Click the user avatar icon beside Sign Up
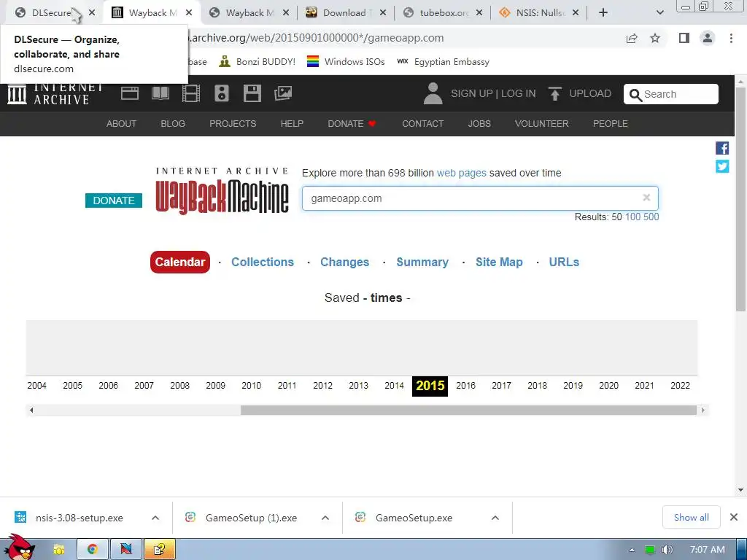The width and height of the screenshot is (747, 560). coord(433,93)
